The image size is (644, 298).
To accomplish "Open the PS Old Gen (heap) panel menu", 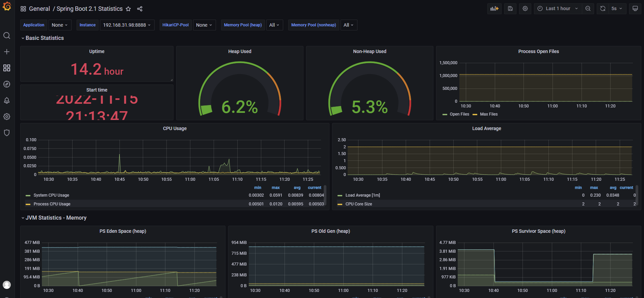I will [x=331, y=231].
